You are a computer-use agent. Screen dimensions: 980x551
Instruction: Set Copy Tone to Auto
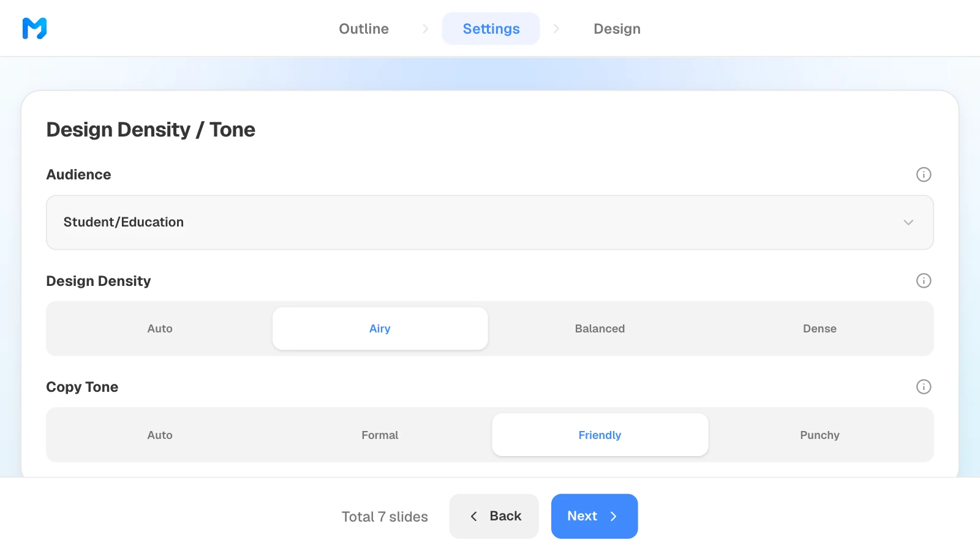click(160, 435)
